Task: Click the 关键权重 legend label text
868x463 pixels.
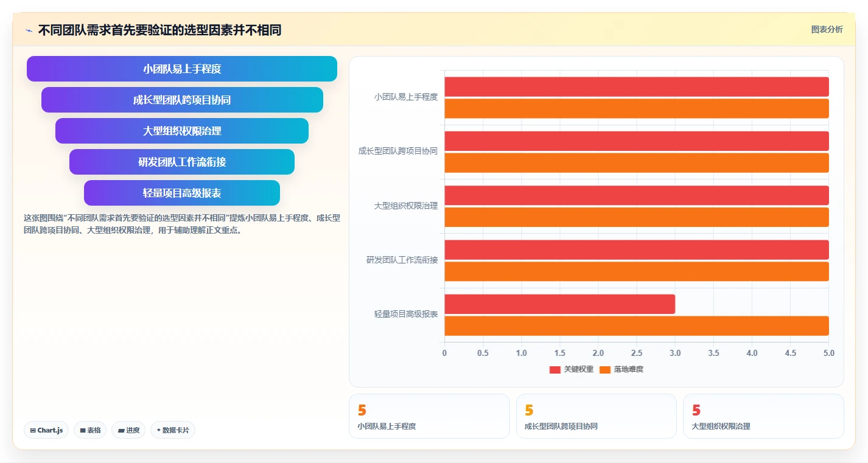Action: click(578, 369)
